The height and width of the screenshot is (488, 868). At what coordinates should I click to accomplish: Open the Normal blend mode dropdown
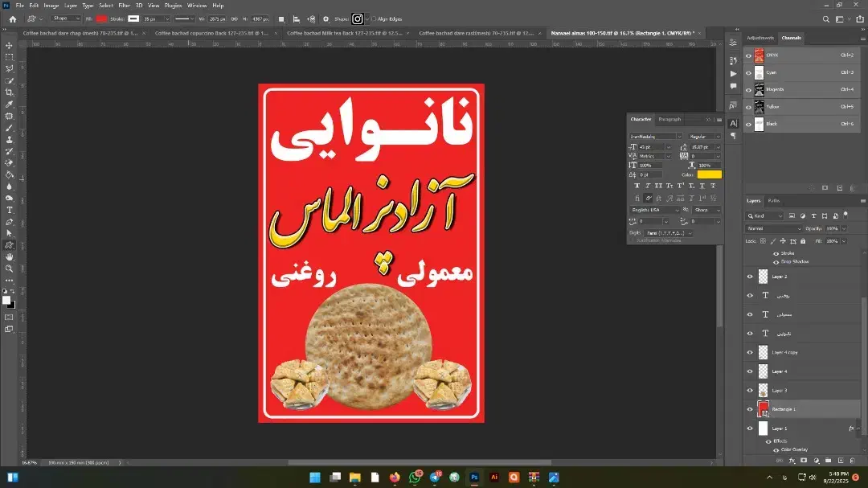(774, 228)
